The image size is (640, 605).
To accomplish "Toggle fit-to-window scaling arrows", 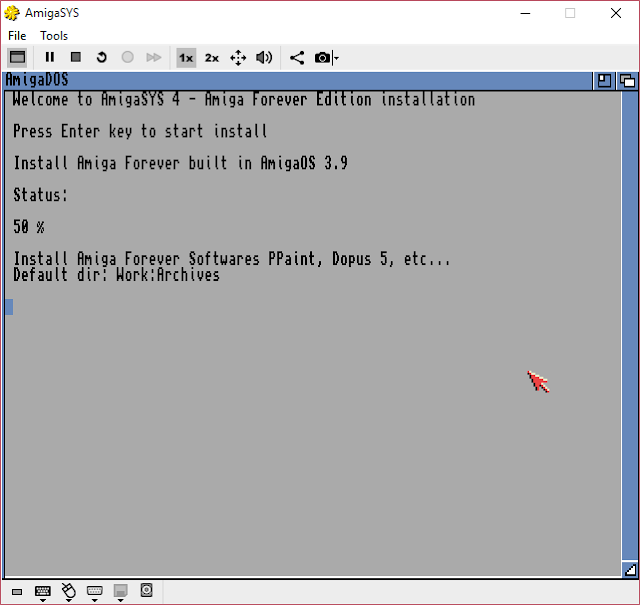I will point(238,58).
